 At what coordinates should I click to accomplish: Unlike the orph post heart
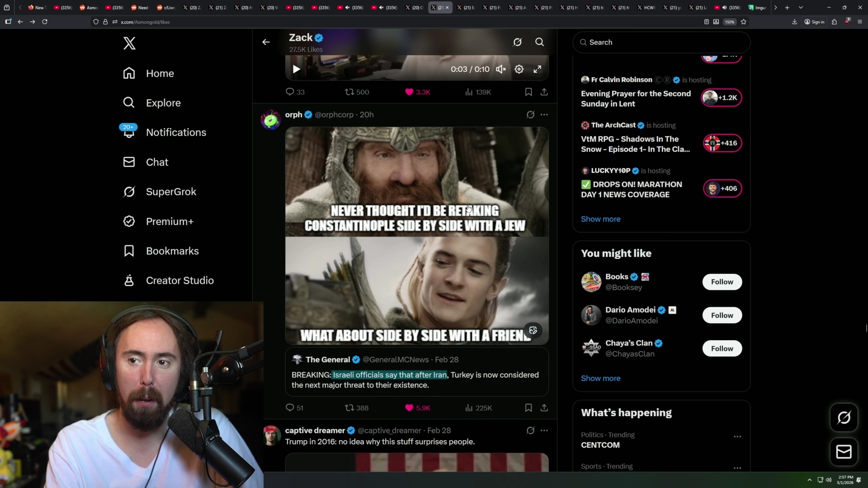(x=409, y=408)
